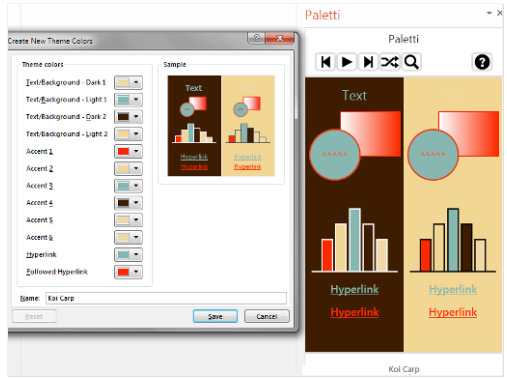This screenshot has height=378, width=507.
Task: Click the Save button
Action: [x=215, y=316]
